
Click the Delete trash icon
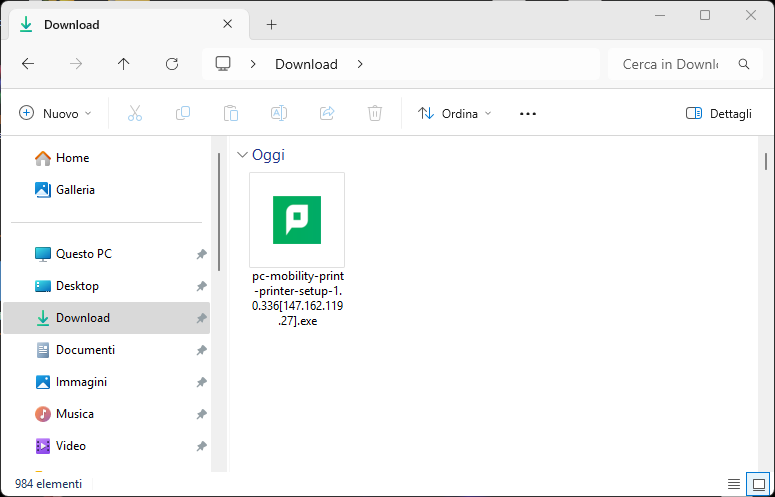[375, 114]
